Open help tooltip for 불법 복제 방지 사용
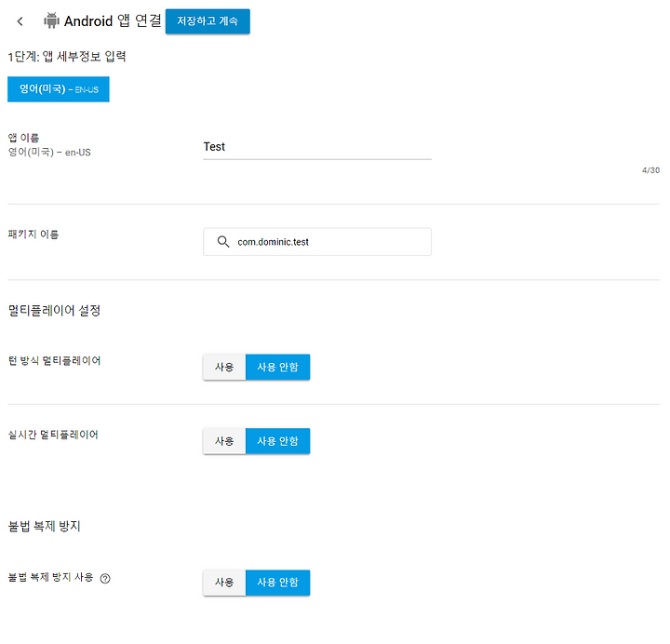Screen dimensions: 670x644 point(105,578)
